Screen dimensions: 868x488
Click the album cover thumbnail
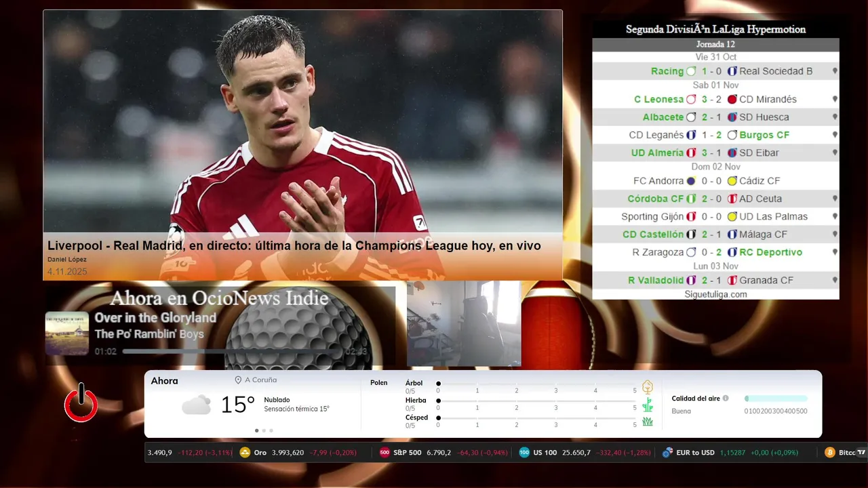pos(67,333)
